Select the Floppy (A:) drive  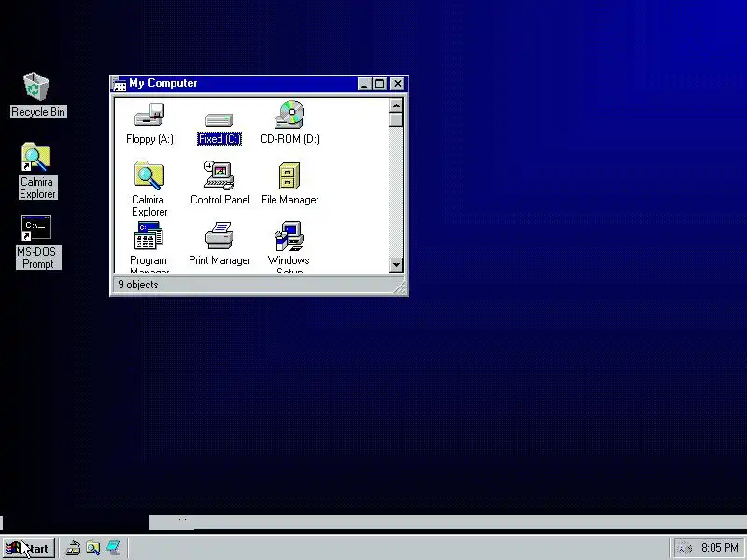149,123
